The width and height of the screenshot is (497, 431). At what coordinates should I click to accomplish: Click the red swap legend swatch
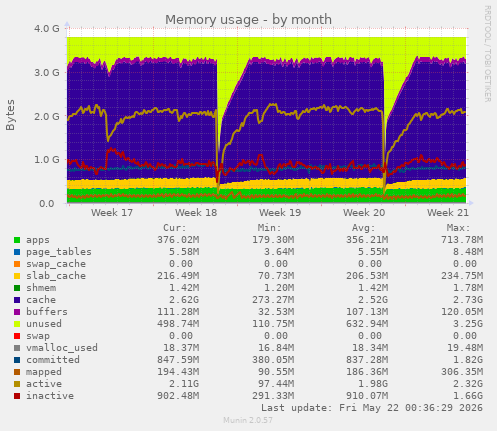[x=17, y=336]
